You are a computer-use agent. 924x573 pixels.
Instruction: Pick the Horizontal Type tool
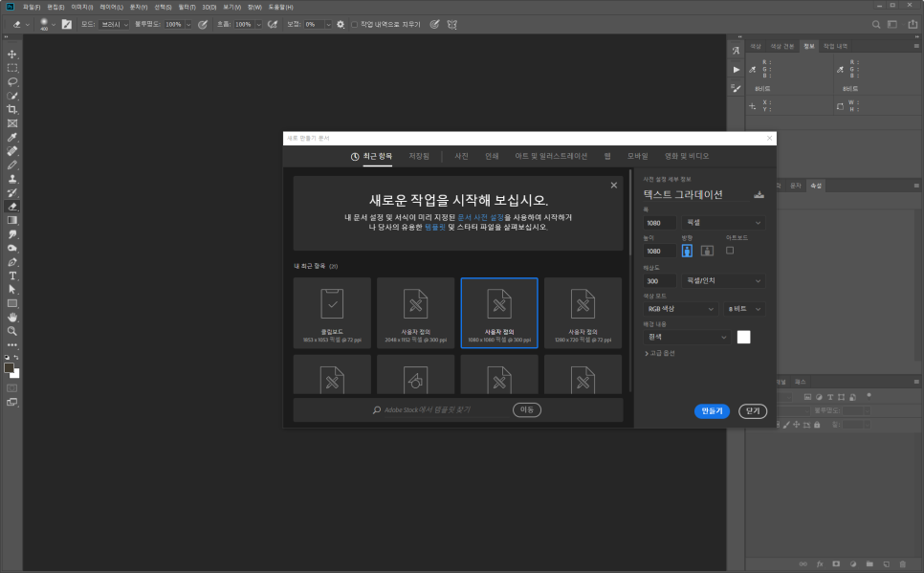[12, 275]
